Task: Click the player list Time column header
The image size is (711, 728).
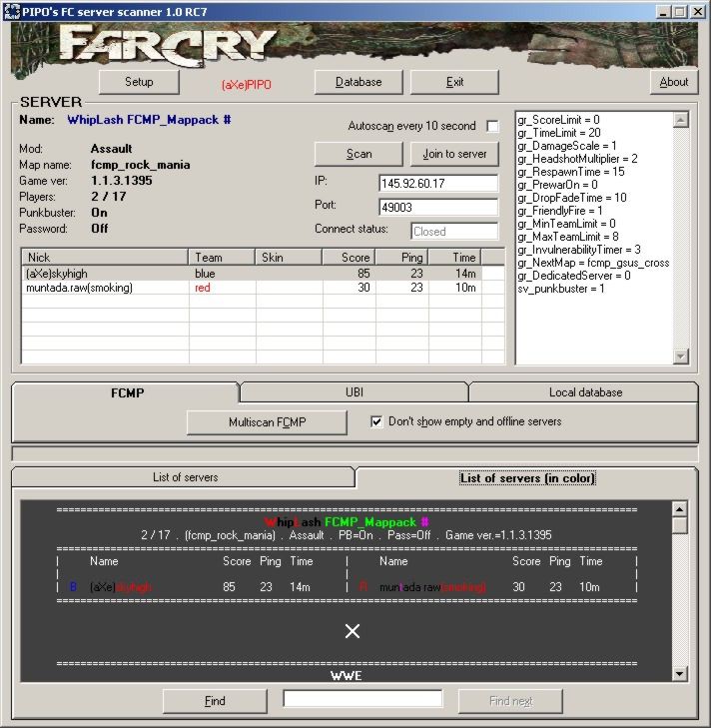Action: [454, 258]
